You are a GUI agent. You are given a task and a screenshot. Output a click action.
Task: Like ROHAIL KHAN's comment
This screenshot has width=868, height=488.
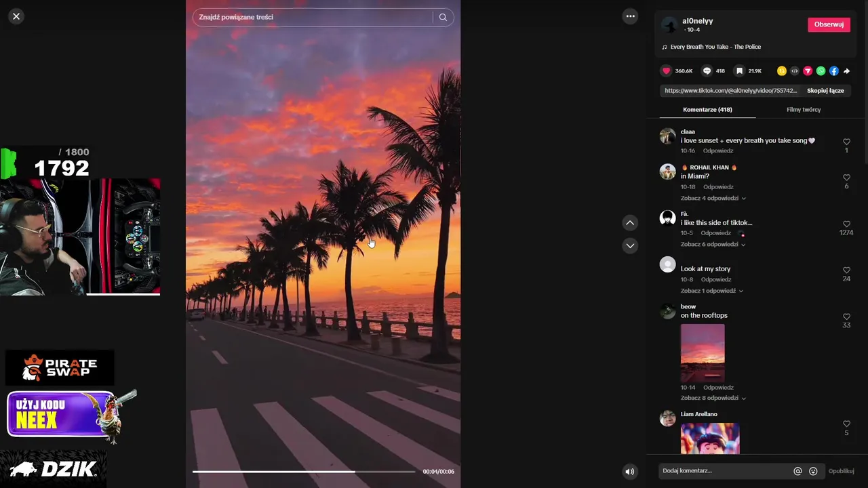(x=846, y=178)
